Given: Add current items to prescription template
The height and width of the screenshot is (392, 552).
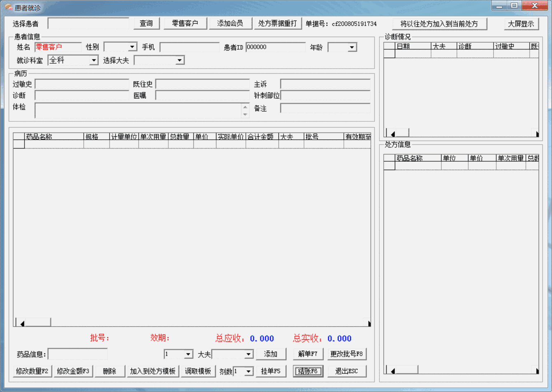Looking at the screenshot, I should (153, 371).
